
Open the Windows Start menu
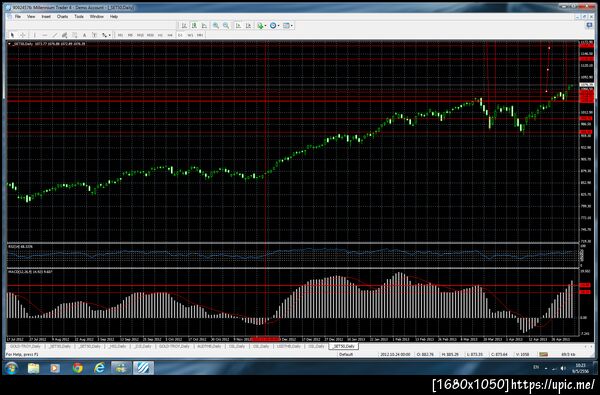[x=11, y=368]
